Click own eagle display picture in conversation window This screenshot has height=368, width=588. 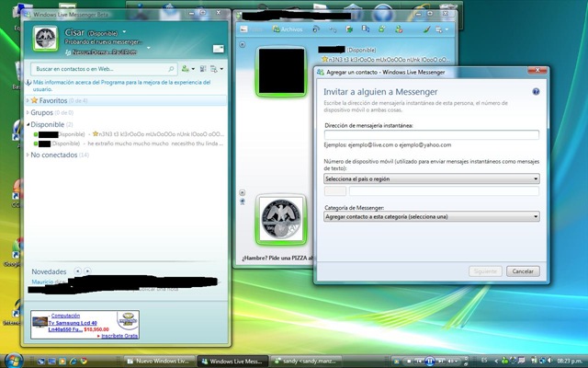pos(281,220)
